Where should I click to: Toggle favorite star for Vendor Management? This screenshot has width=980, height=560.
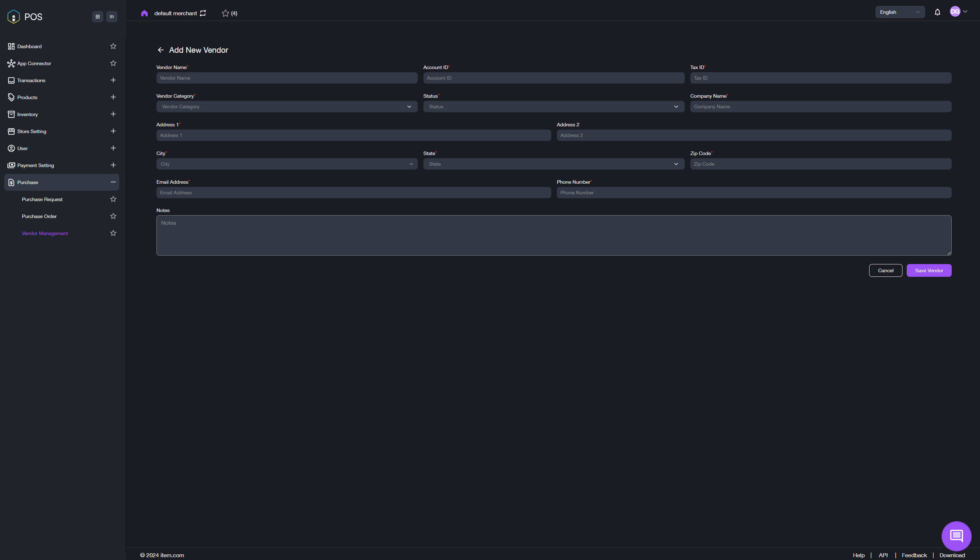[113, 233]
